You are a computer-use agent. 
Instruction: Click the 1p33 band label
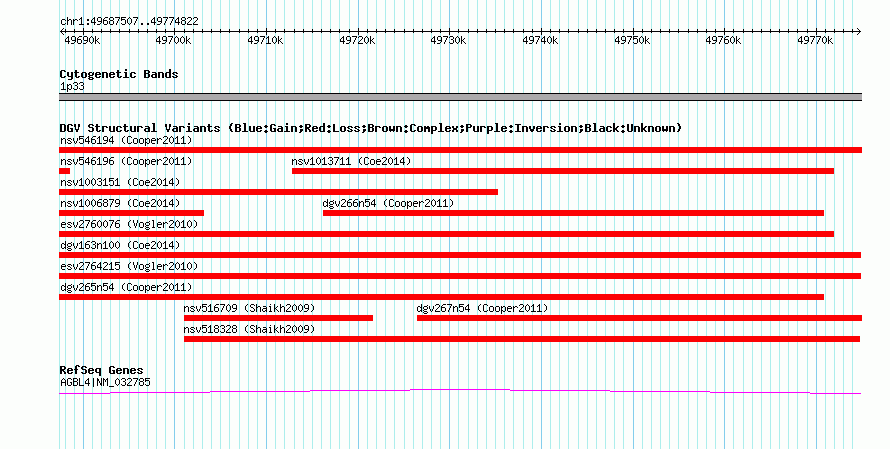(72, 87)
